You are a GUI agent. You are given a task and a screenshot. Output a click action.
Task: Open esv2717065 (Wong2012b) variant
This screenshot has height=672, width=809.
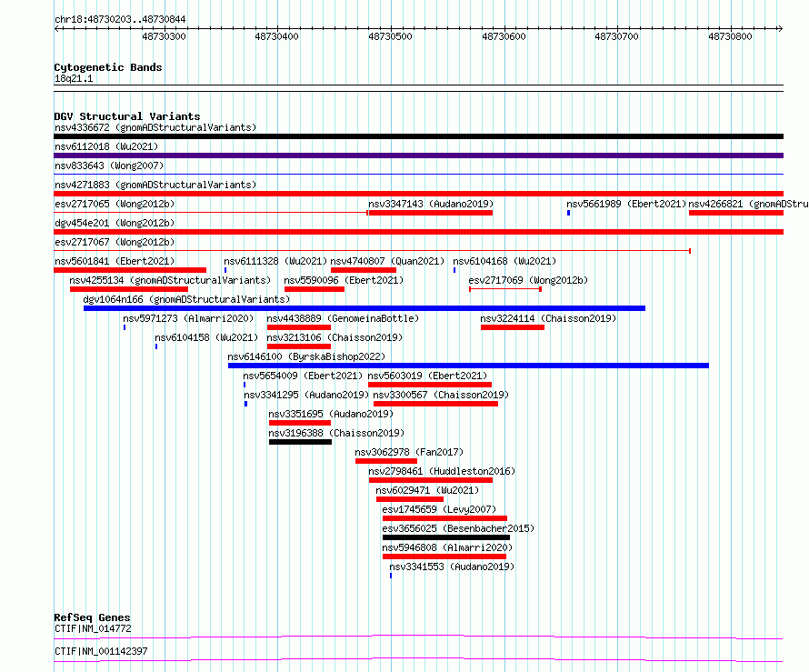pos(115,204)
